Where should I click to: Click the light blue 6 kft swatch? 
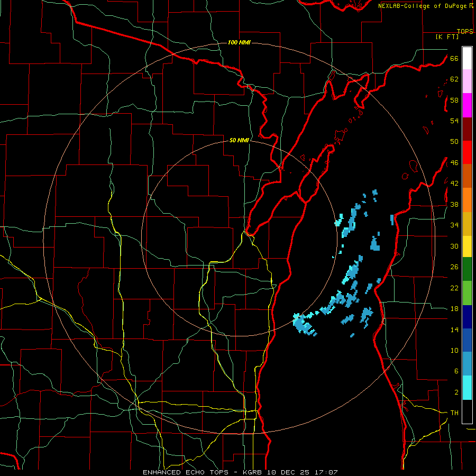(x=467, y=364)
